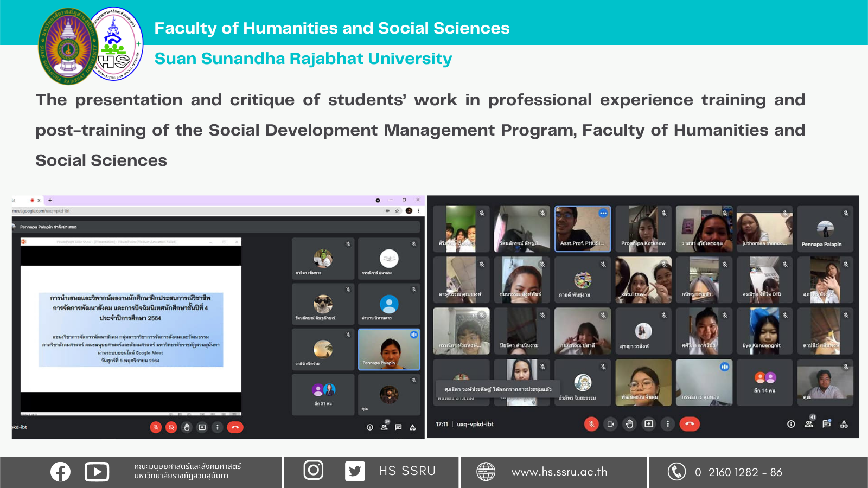Click the Instagram icon in footer
868x488 pixels.
click(313, 470)
